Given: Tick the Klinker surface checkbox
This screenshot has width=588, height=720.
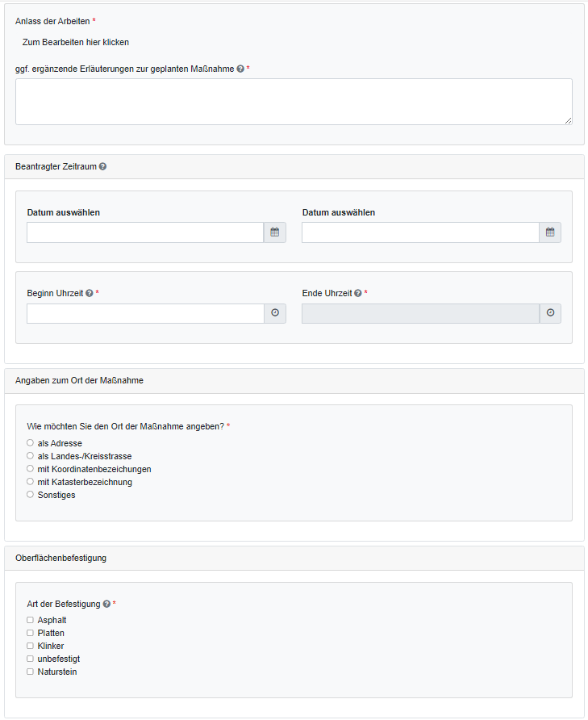Looking at the screenshot, I should point(31,646).
